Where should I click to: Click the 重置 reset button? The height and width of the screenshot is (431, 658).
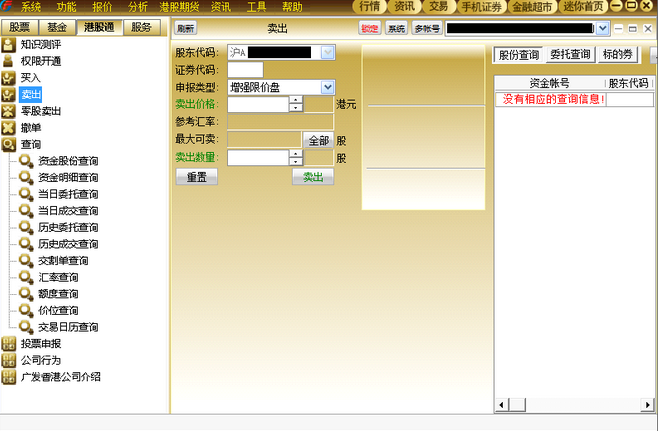[x=196, y=177]
